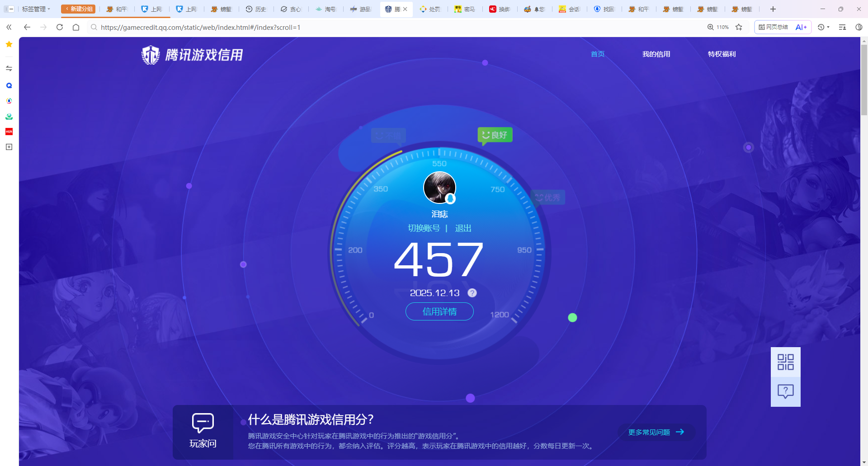
Task: Click the 110% zoom level control
Action: tap(718, 27)
